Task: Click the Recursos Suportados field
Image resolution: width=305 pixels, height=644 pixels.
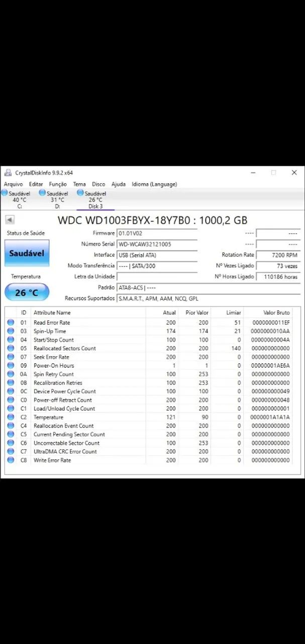Action: [x=209, y=298]
